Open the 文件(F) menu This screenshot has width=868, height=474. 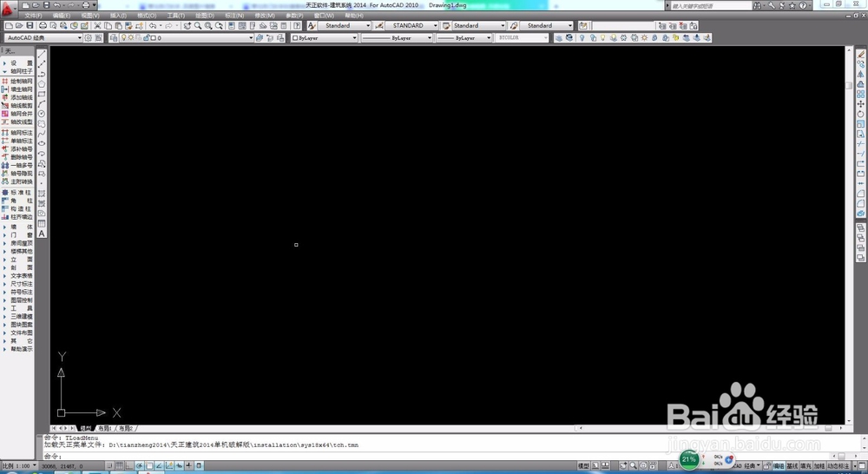click(x=33, y=16)
